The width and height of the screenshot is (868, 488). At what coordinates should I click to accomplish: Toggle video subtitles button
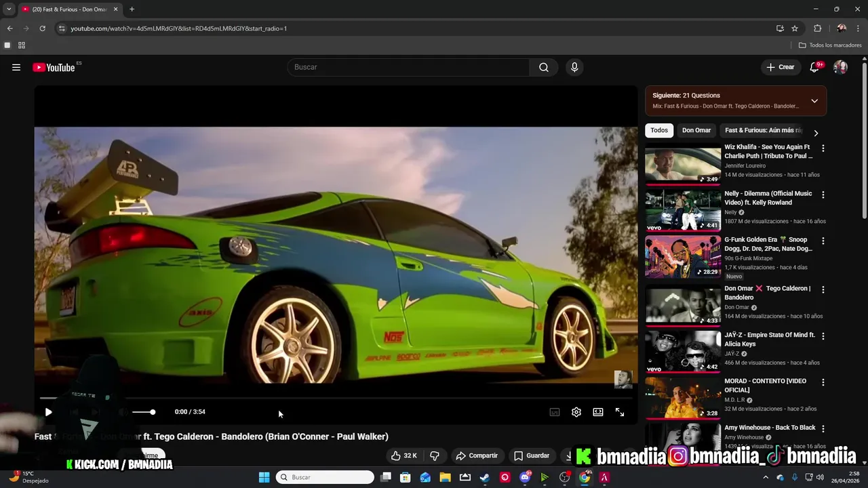click(555, 412)
